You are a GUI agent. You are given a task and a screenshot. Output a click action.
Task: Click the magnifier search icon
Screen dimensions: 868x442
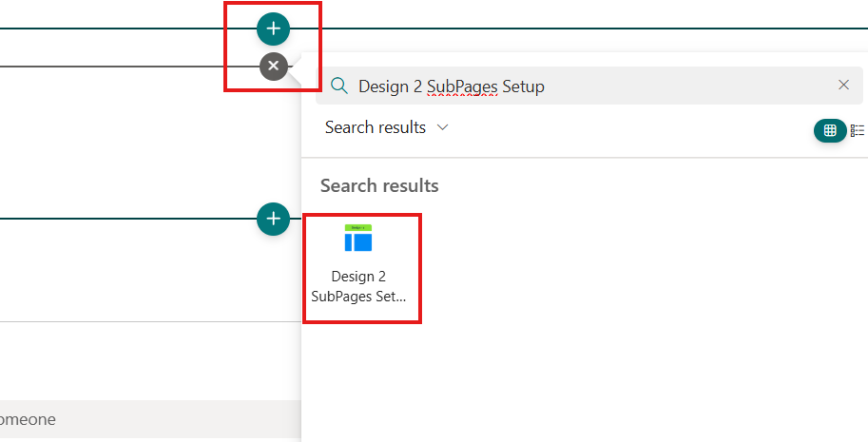[338, 86]
